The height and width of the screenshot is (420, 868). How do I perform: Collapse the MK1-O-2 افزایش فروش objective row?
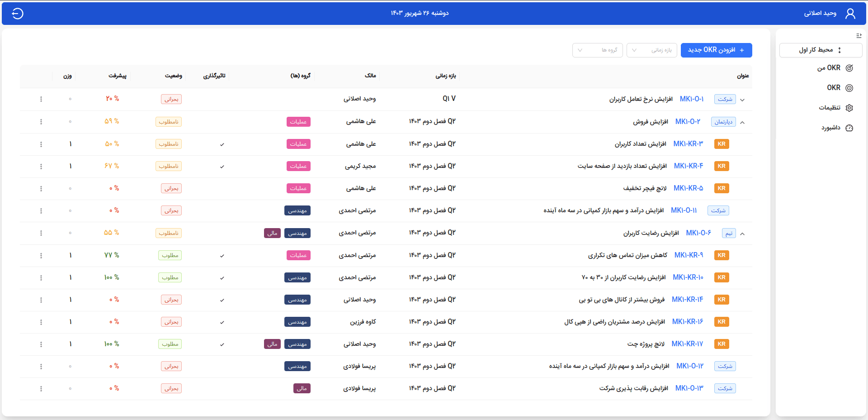pyautogui.click(x=742, y=122)
